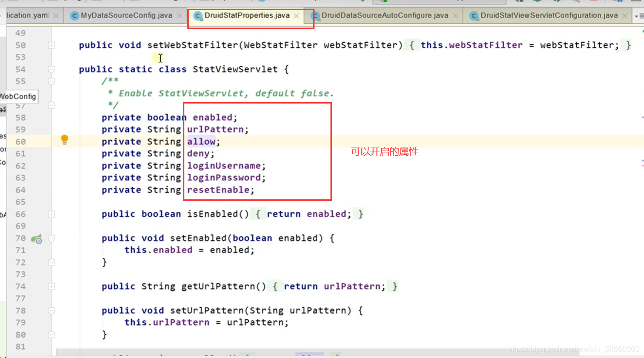Click the 'resetEnable' field name

[x=218, y=190]
